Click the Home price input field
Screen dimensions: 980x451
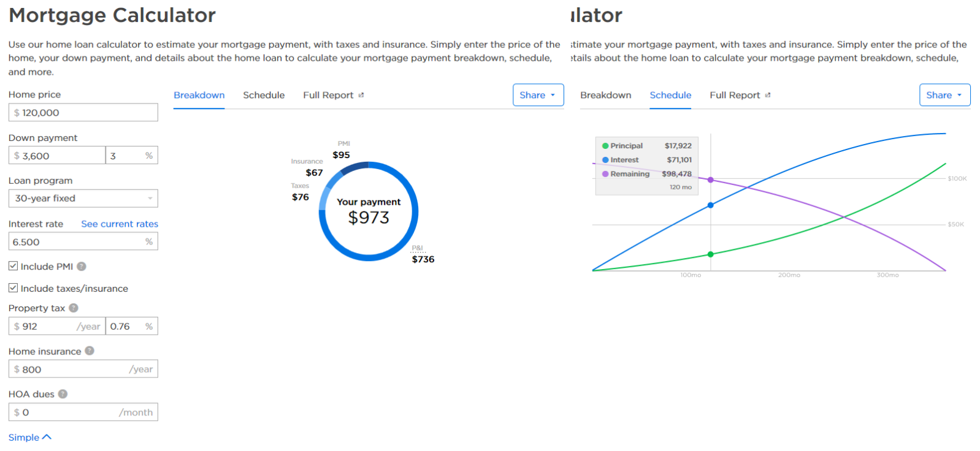coord(83,113)
